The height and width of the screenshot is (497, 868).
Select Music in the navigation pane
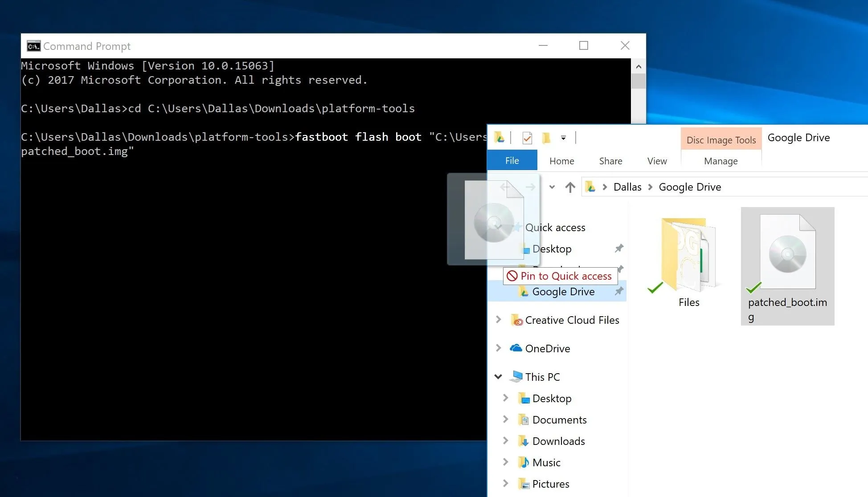[x=546, y=463]
